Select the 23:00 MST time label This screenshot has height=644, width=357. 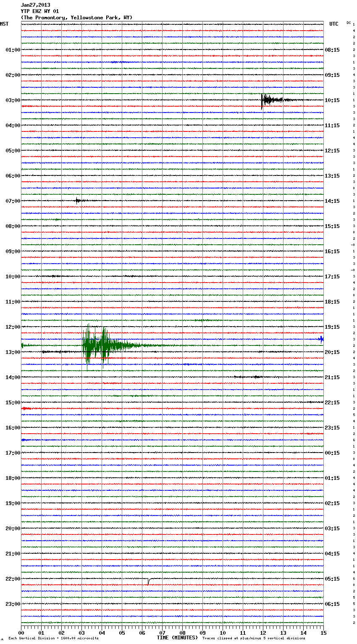tap(13, 604)
